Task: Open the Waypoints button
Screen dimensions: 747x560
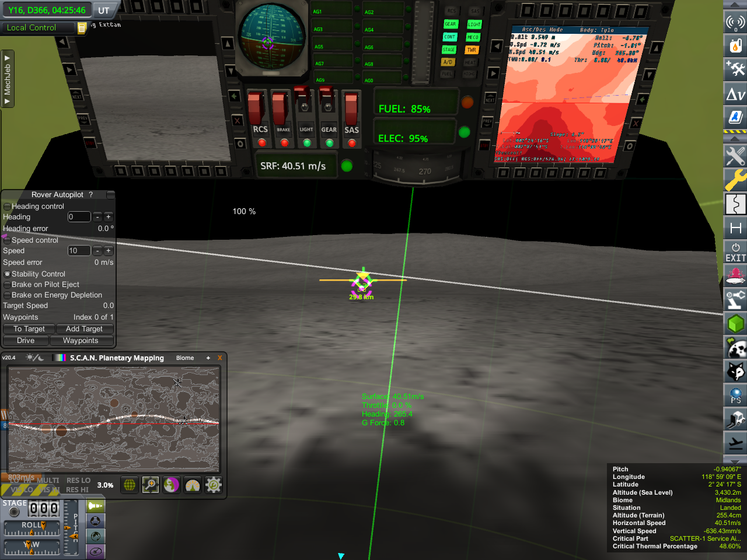Action: [x=81, y=341]
